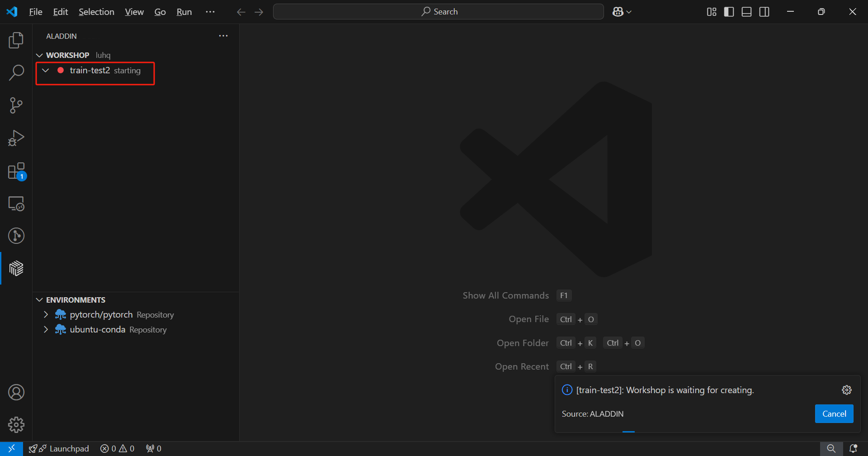Open the Extensions view
The image size is (868, 456).
coord(16,171)
